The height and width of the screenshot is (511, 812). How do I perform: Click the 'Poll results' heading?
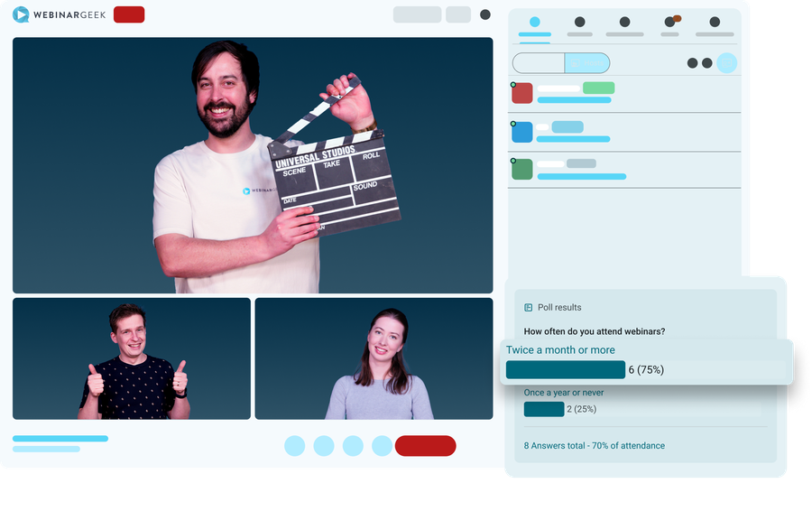tap(559, 307)
